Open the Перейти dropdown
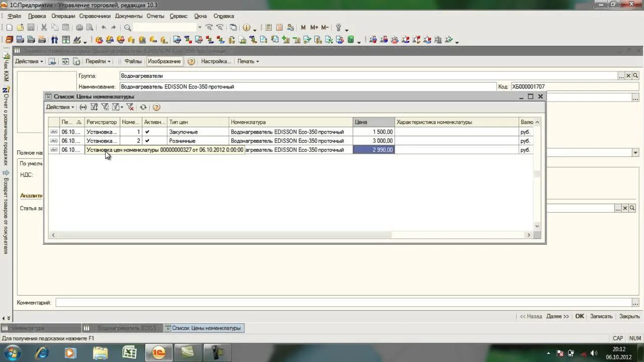Screen dimensions: 644x362 98,61
